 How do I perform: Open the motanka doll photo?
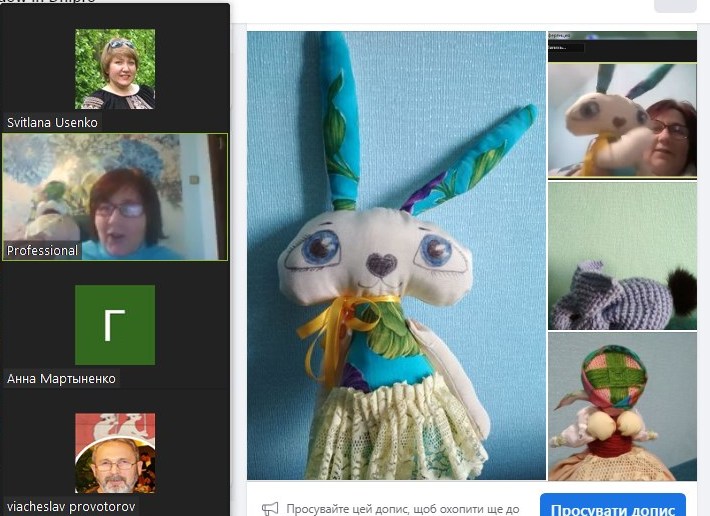622,406
